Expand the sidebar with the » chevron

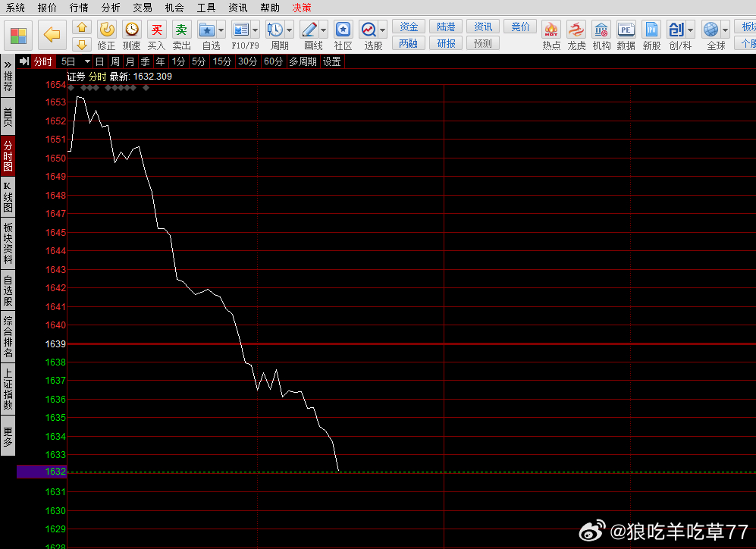click(8, 64)
